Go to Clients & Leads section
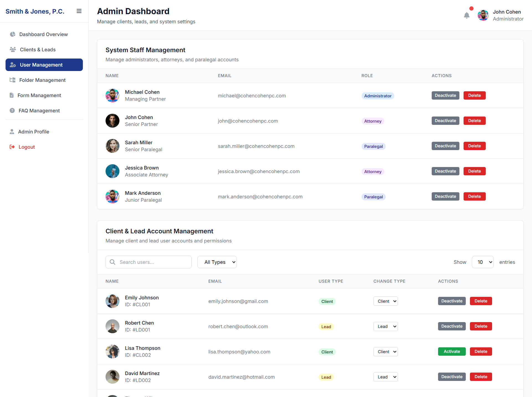This screenshot has height=397, width=532. point(44,50)
